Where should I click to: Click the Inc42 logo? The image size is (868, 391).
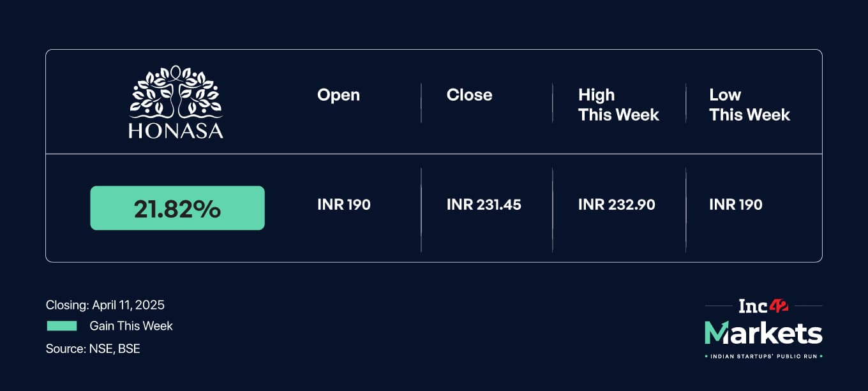(763, 306)
